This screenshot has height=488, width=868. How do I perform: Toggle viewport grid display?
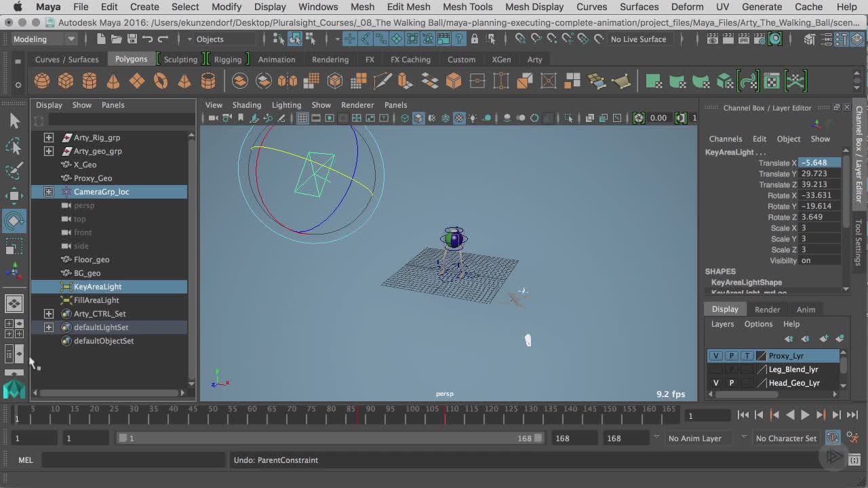[302, 118]
